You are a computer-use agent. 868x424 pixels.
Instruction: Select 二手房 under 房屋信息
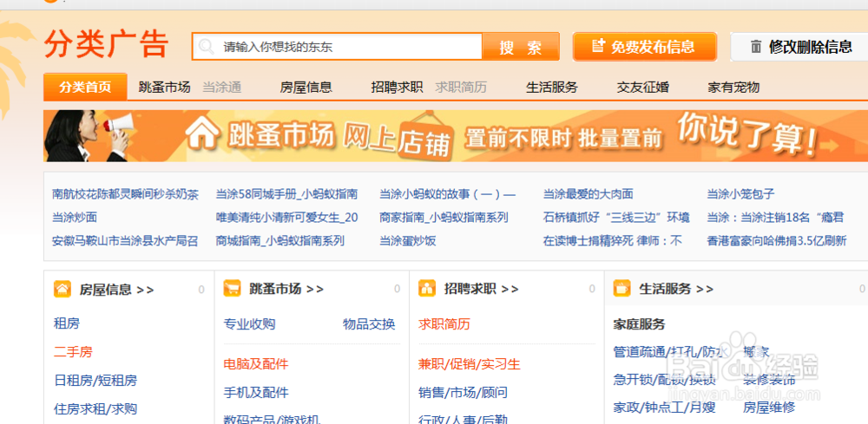(73, 351)
